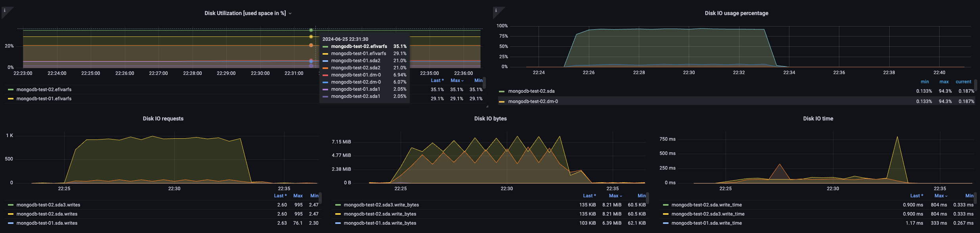Click the Disk IO usage percentage title
This screenshot has width=980, height=233.
pos(736,13)
